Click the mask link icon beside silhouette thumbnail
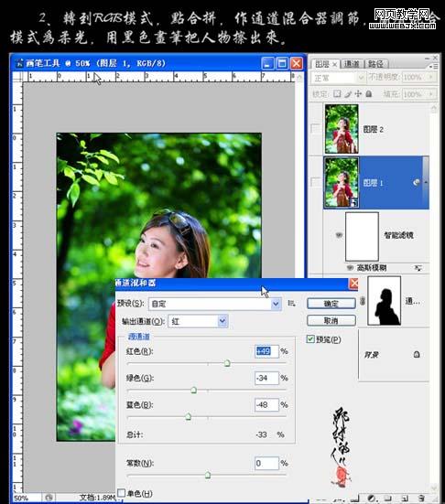The image size is (445, 504). tap(363, 301)
